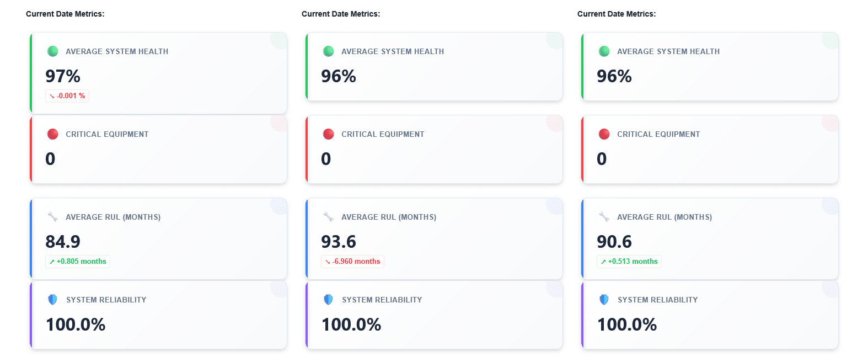The image size is (868, 356).
Task: Select the 93.6 average RUL value
Action: tap(339, 242)
